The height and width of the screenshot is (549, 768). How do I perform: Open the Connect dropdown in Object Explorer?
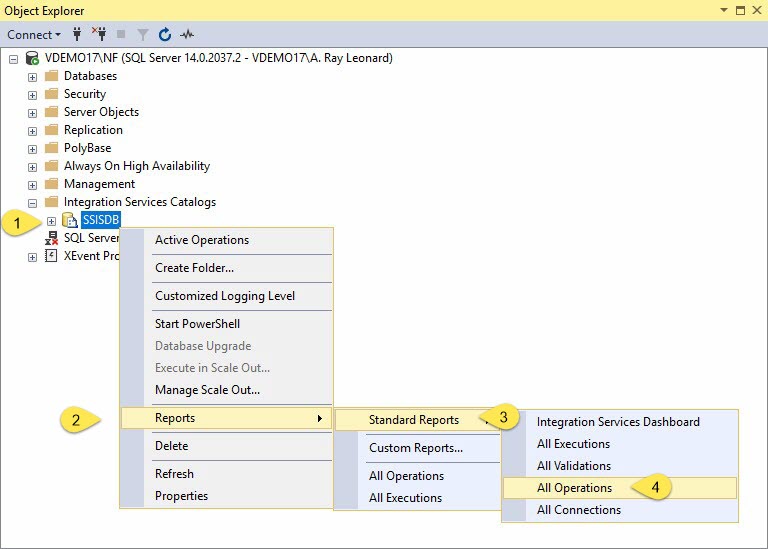[x=34, y=35]
